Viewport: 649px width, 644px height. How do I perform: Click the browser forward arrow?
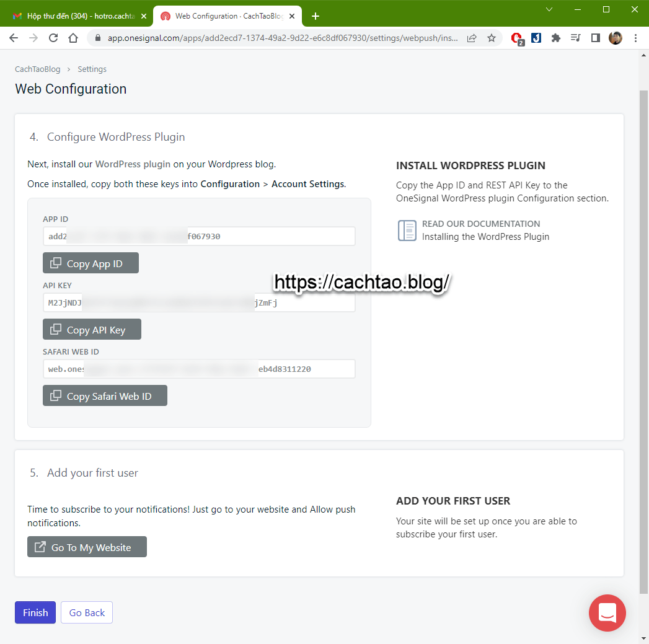tap(33, 38)
